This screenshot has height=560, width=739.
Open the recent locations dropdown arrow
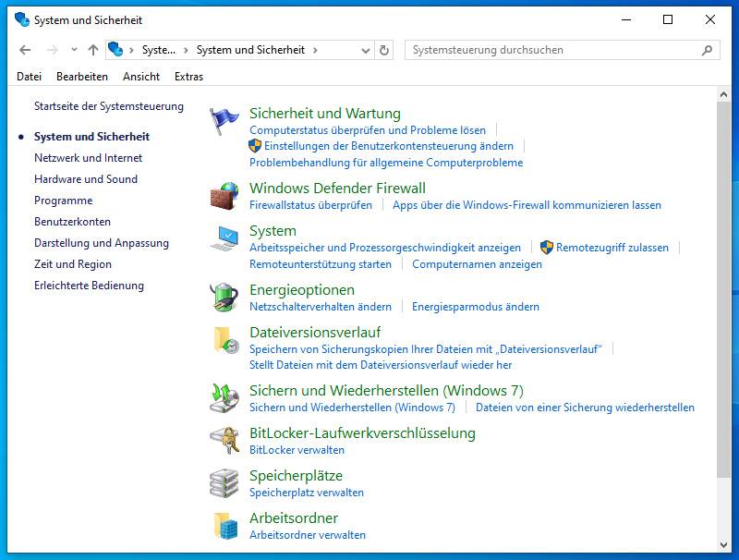pyautogui.click(x=74, y=50)
